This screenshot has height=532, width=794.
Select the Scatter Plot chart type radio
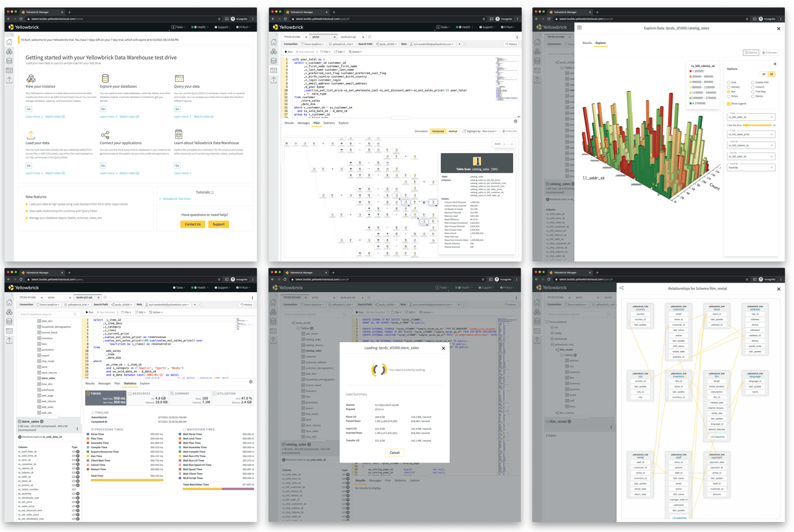[752, 83]
